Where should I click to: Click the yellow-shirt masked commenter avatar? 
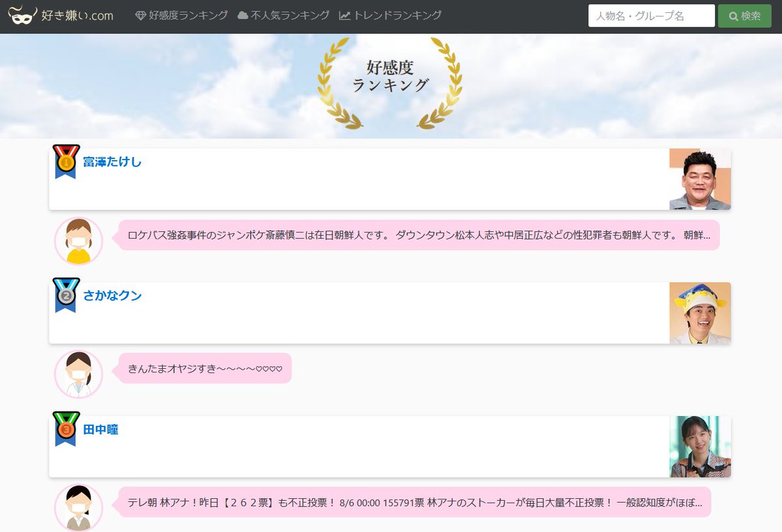click(78, 241)
